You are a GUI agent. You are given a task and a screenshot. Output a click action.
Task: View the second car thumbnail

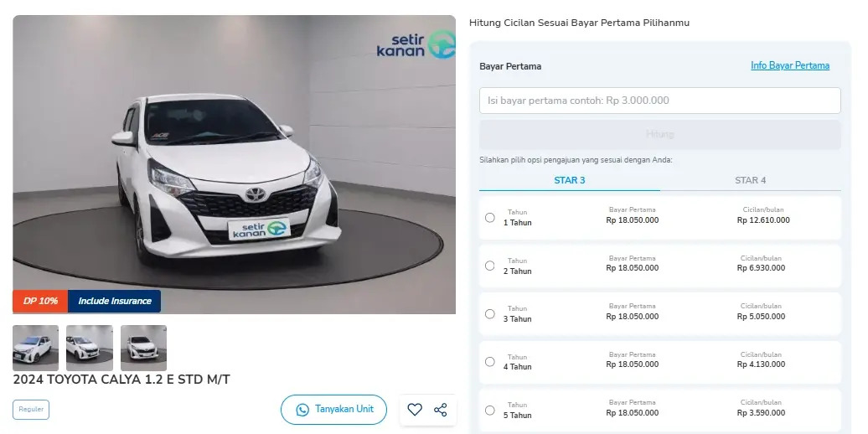[90, 348]
